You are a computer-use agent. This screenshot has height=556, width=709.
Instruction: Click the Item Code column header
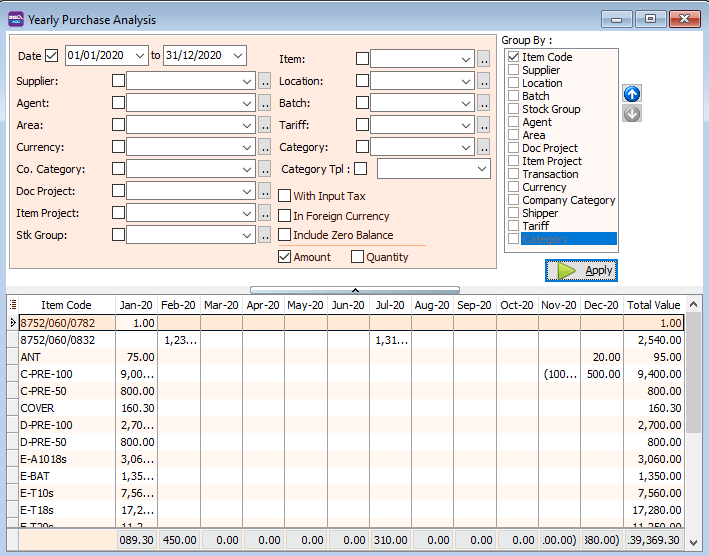(65, 305)
